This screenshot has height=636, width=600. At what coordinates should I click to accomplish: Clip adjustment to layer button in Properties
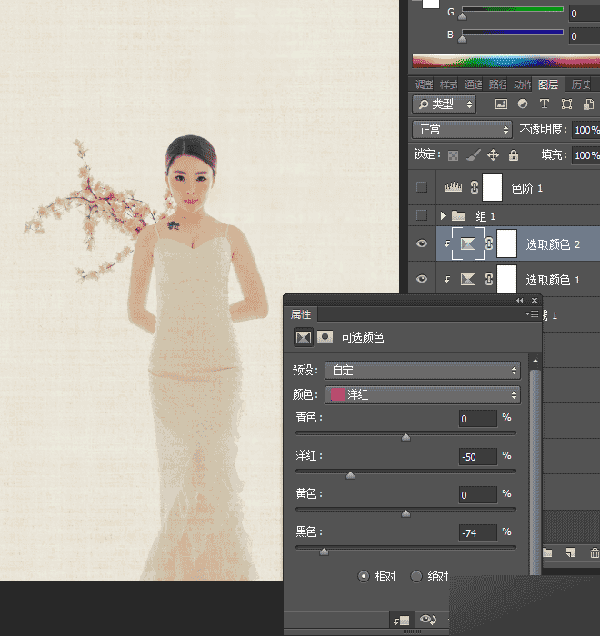tap(402, 620)
